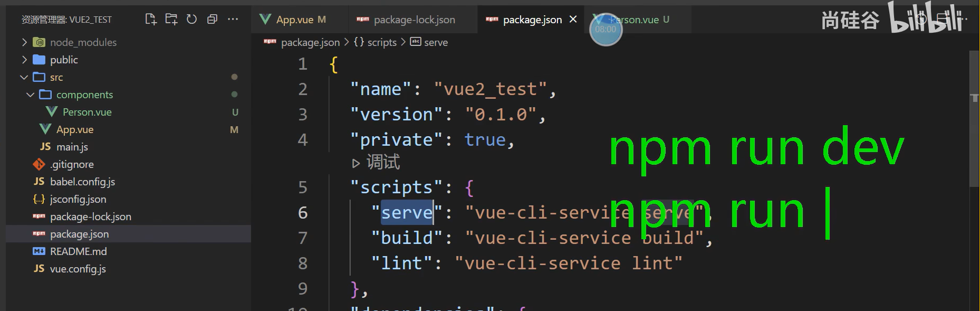The height and width of the screenshot is (311, 980).
Task: Click the npm icon beside package-lock.json in tree
Action: click(x=39, y=216)
